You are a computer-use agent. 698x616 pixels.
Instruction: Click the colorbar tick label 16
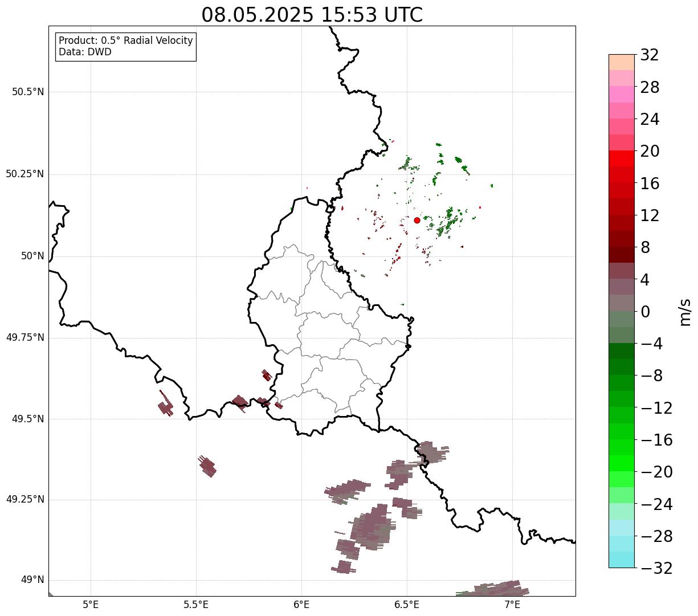point(650,183)
